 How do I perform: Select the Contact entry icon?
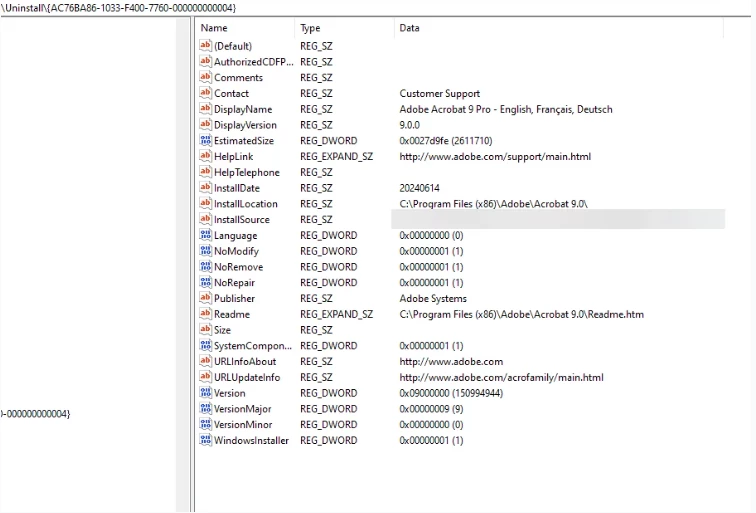coord(205,93)
